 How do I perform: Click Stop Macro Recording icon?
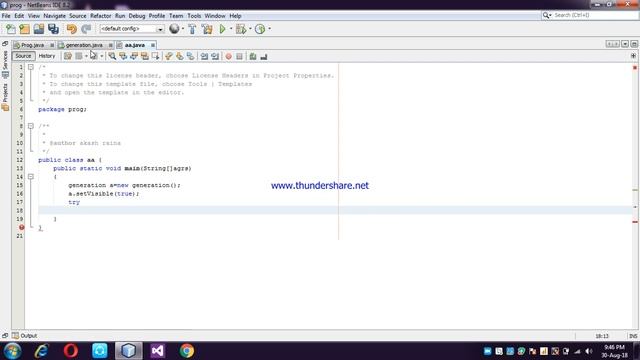coord(240,56)
